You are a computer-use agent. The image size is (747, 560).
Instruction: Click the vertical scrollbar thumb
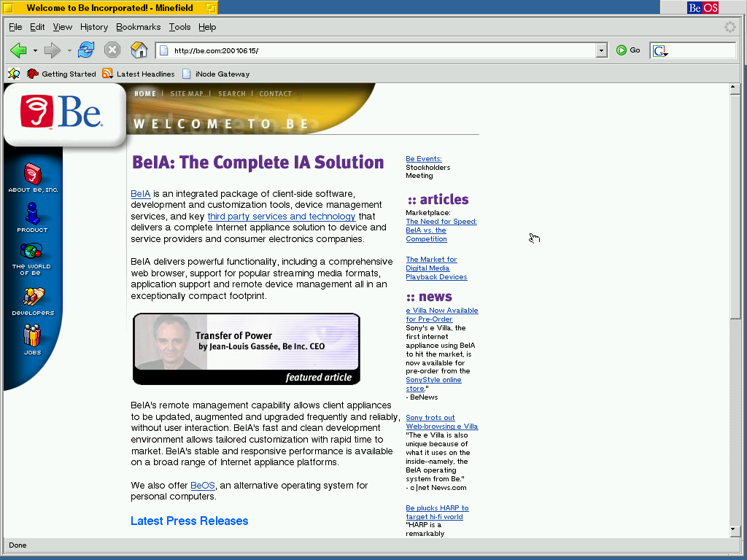click(x=735, y=206)
